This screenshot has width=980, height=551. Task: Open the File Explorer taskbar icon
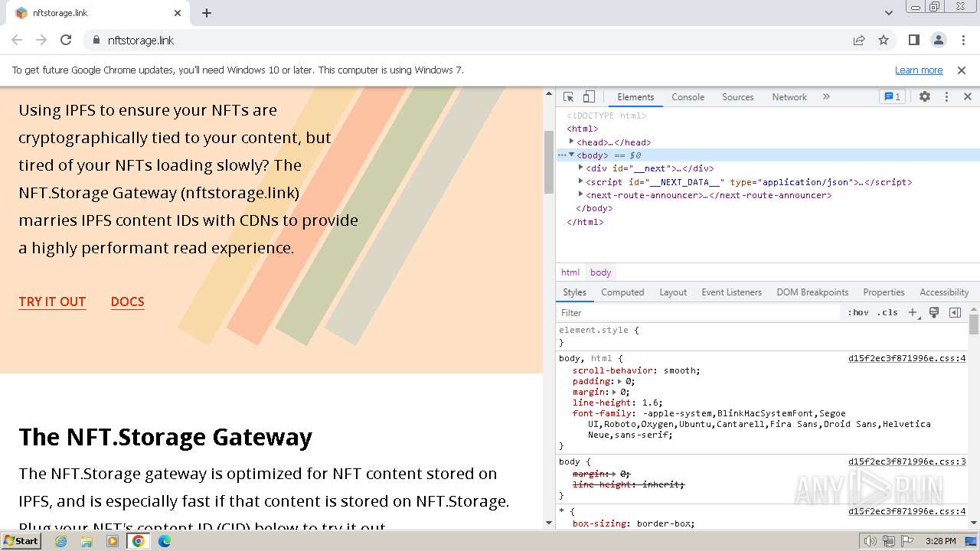point(87,541)
